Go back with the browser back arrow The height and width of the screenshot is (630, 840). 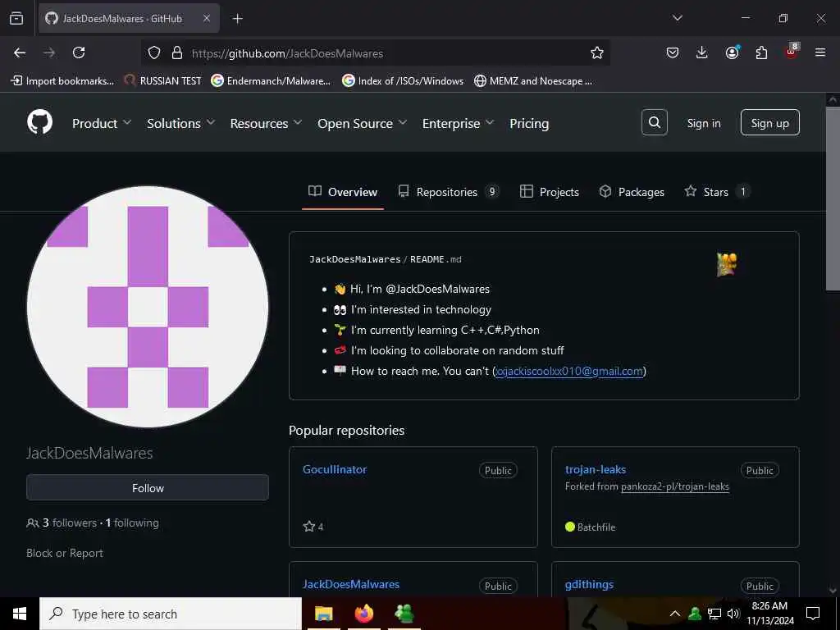click(x=20, y=52)
